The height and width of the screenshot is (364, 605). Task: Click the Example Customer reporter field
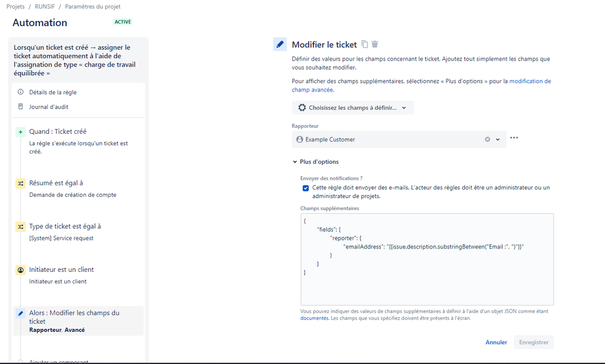tap(398, 139)
